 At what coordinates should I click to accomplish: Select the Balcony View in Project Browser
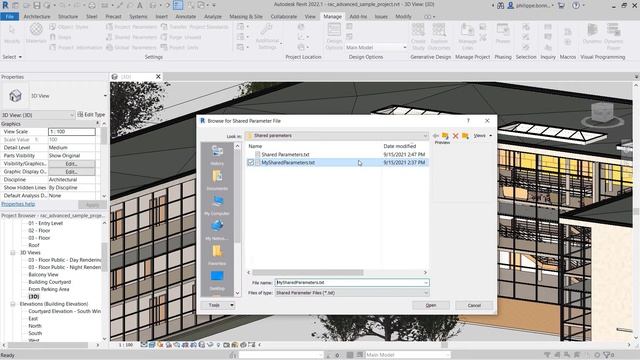click(43, 275)
